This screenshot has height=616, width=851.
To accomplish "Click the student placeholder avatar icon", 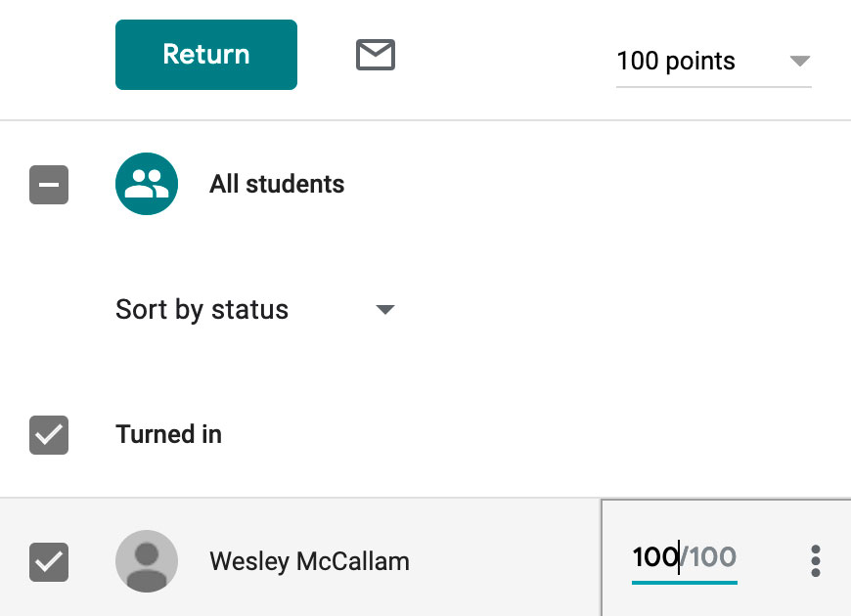I will pyautogui.click(x=147, y=561).
